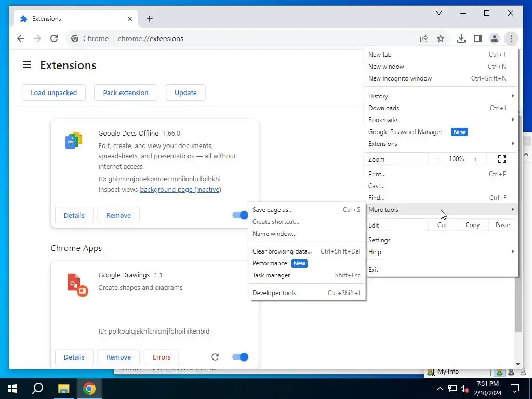Select Find... menu item

click(442, 198)
